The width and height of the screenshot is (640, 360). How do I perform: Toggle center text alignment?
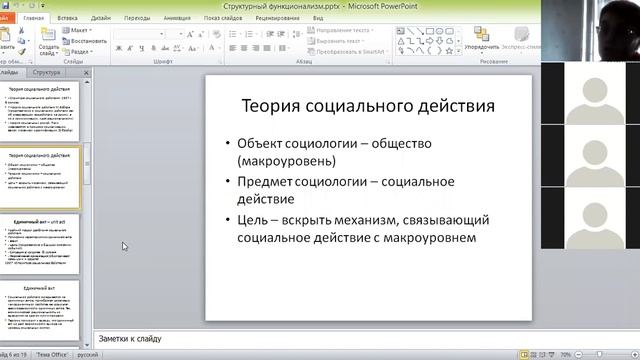tap(244, 49)
